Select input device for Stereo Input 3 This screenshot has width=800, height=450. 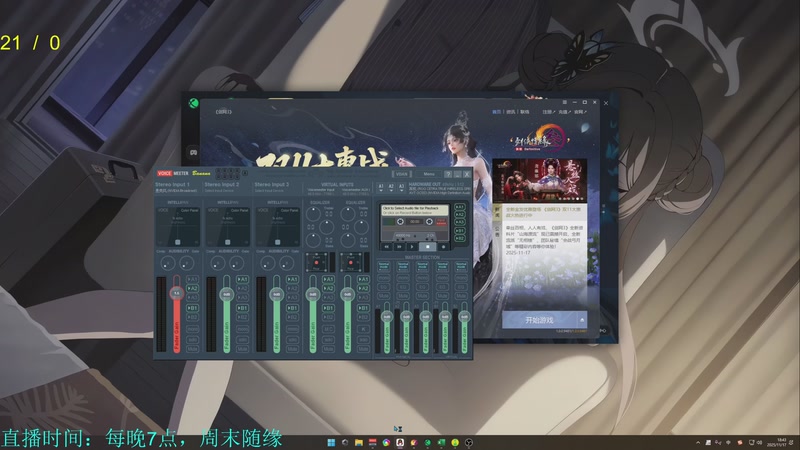[270, 191]
